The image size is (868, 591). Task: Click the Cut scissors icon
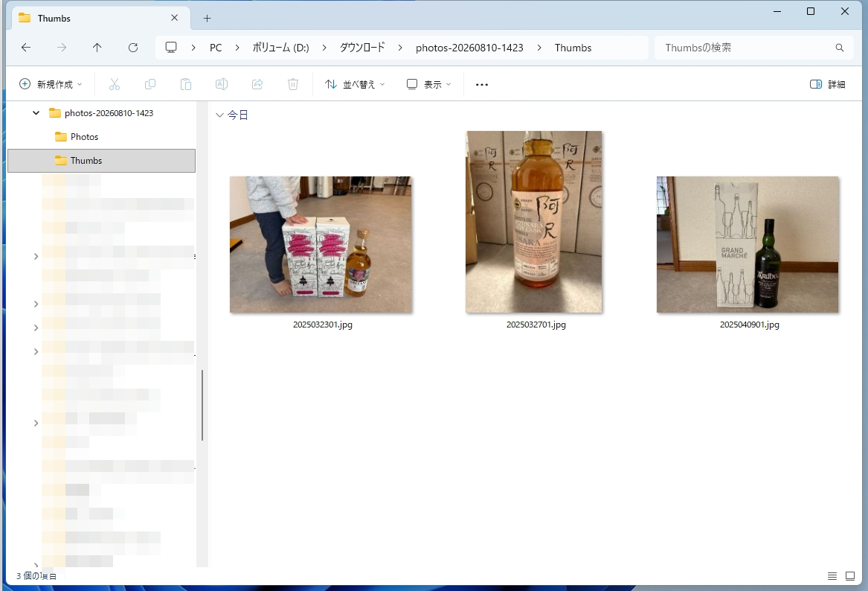(115, 84)
